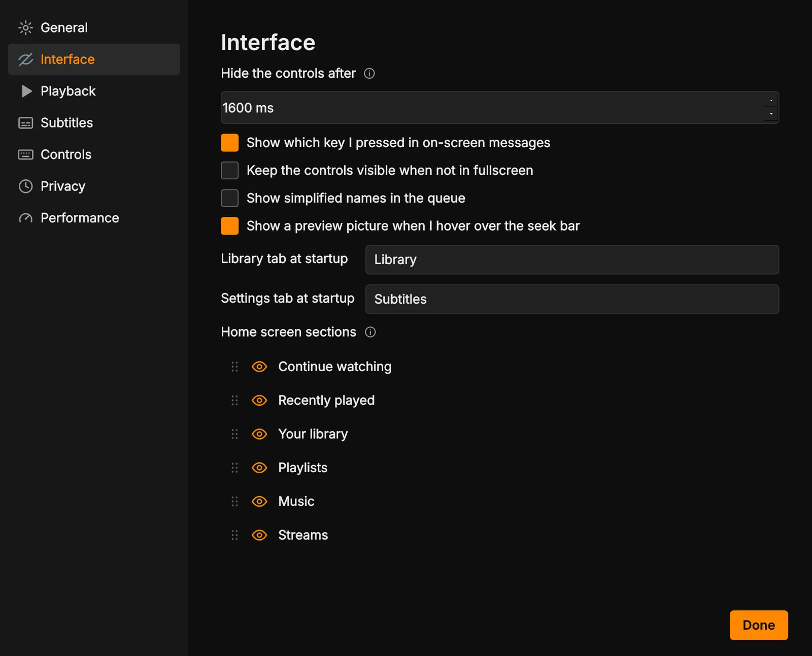Screen dimensions: 812x656
Task: Go to the Subtitles settings tab
Action: click(x=94, y=123)
